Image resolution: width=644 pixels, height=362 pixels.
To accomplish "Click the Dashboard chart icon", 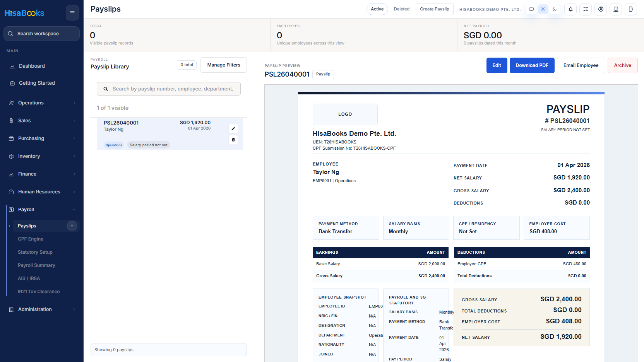I will 12,66.
